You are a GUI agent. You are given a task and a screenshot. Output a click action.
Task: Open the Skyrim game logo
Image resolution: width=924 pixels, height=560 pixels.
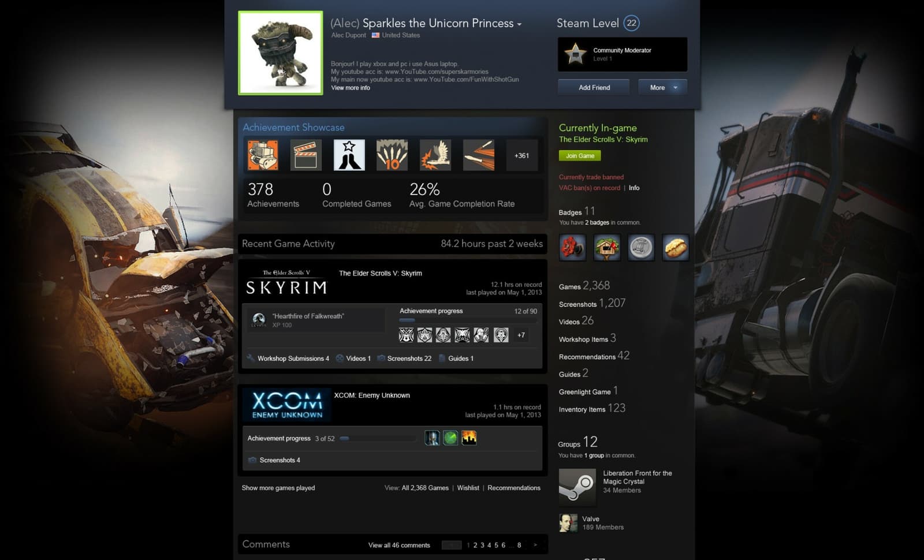286,282
